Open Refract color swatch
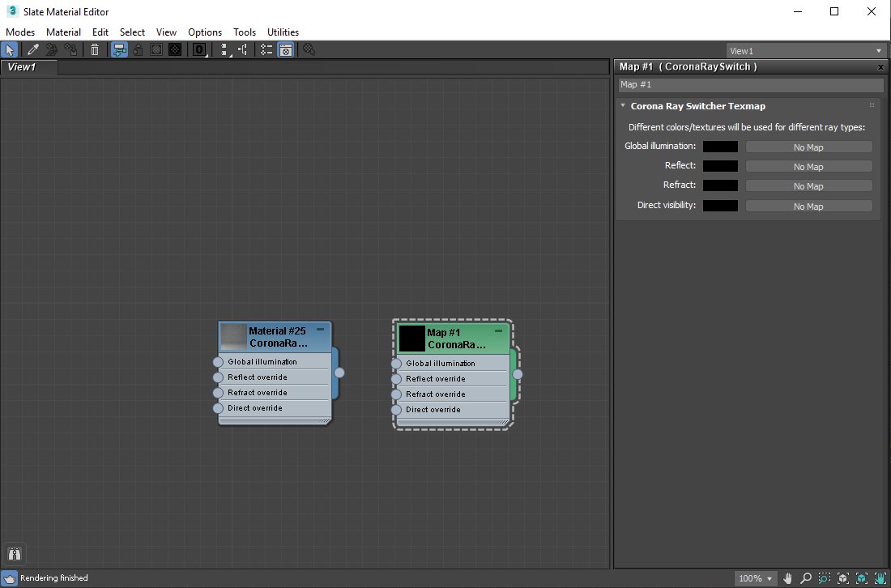891x588 pixels. tap(721, 185)
